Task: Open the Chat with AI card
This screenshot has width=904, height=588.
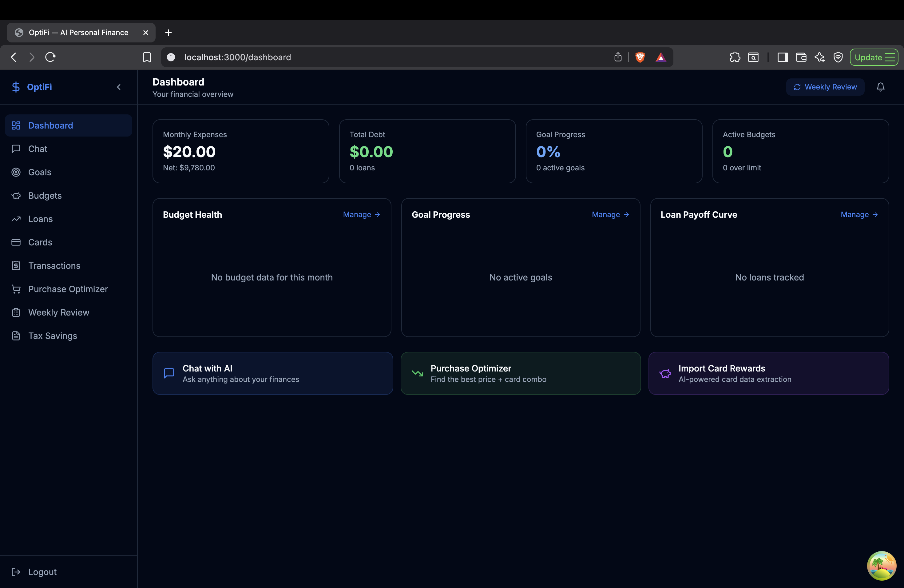Action: [272, 373]
